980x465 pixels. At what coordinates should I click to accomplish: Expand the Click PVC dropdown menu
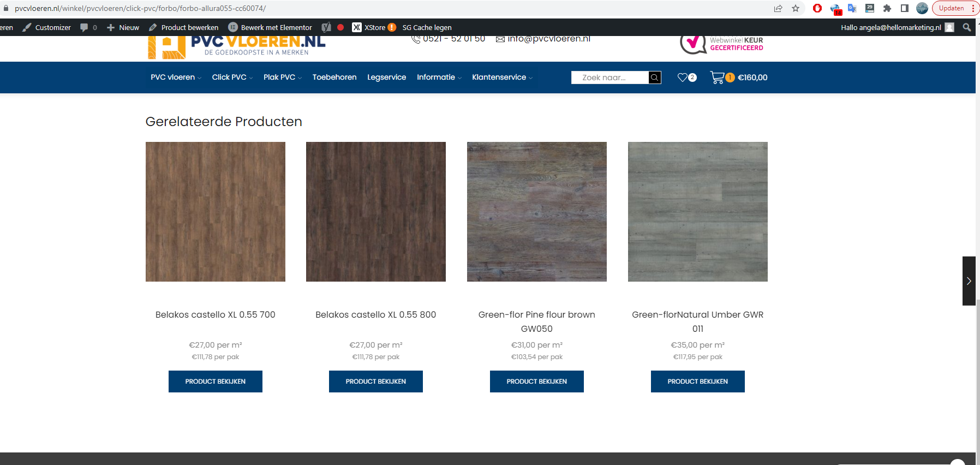click(232, 77)
